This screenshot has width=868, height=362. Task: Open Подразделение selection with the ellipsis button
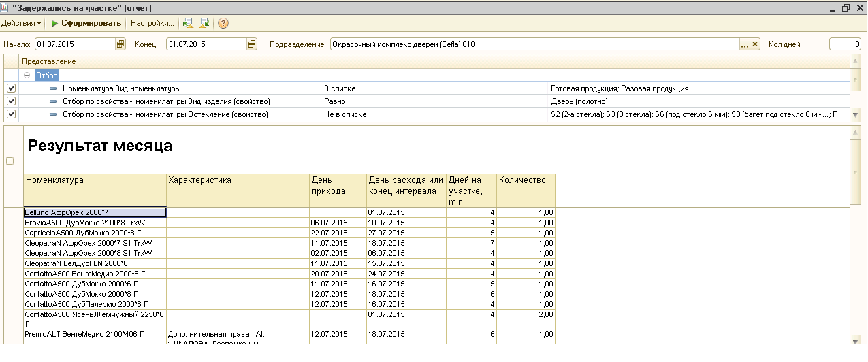click(745, 44)
